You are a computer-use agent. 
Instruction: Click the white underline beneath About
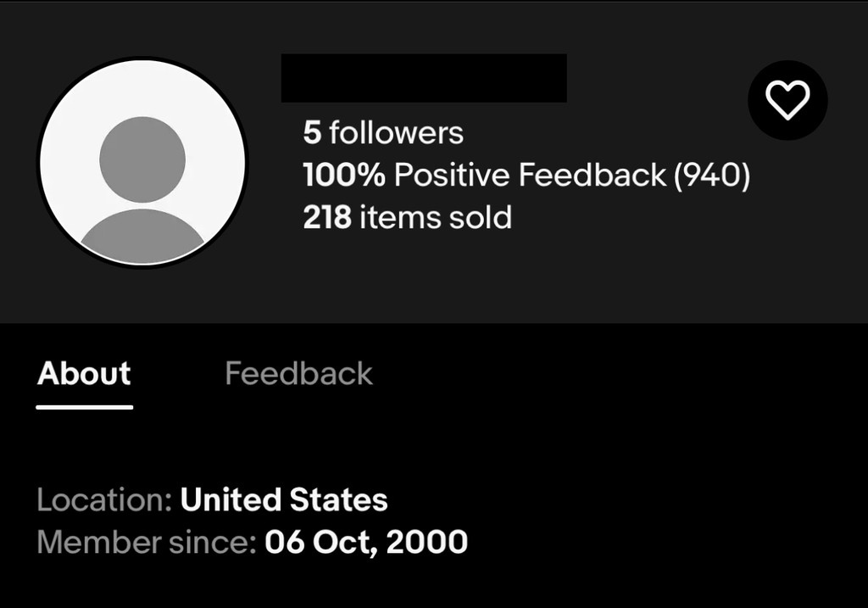(x=84, y=407)
